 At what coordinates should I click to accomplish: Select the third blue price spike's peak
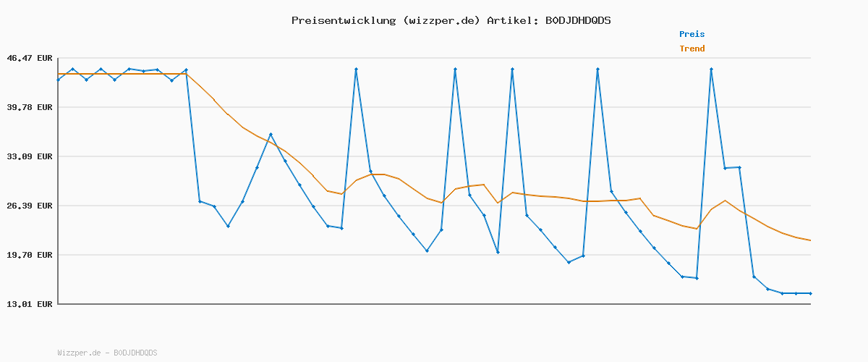(512, 69)
